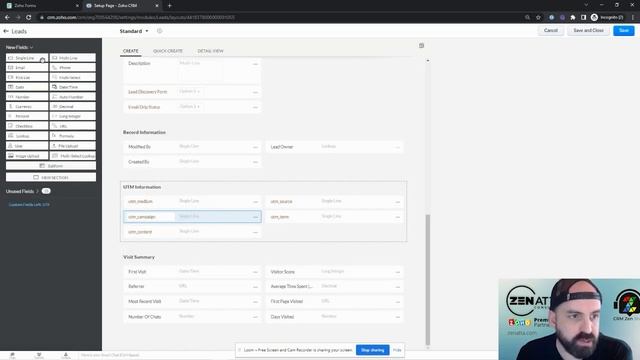Open the Custom Fields Left link
The height and width of the screenshot is (360, 640).
[29, 204]
